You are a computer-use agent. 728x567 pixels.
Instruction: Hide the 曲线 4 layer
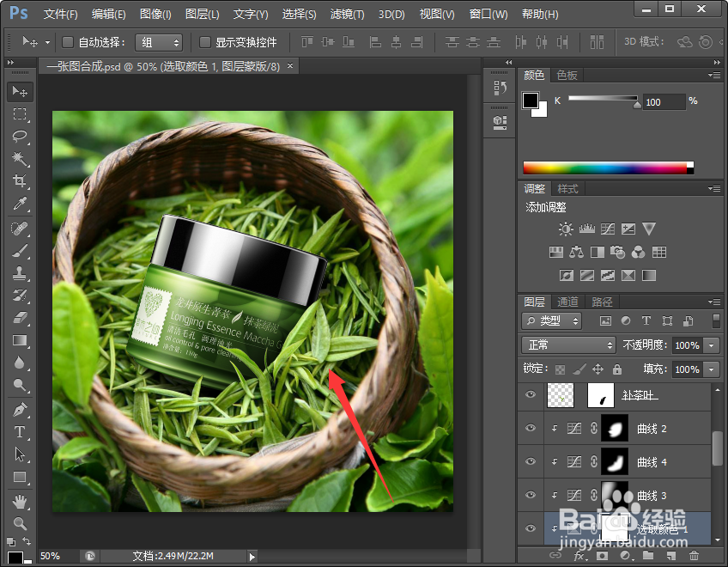(531, 461)
